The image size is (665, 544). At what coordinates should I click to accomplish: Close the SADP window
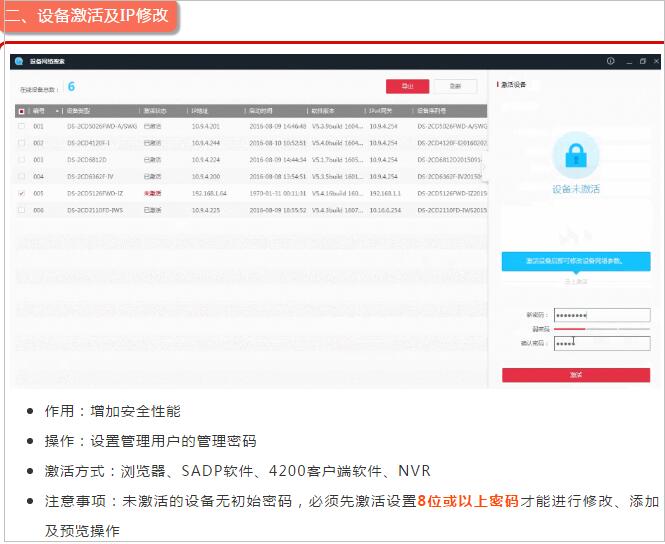click(655, 61)
